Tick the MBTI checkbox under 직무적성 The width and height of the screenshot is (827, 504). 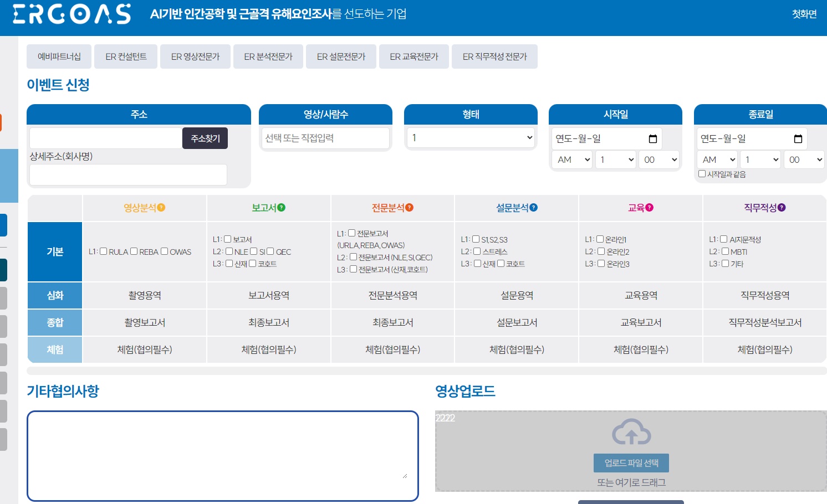tap(725, 251)
